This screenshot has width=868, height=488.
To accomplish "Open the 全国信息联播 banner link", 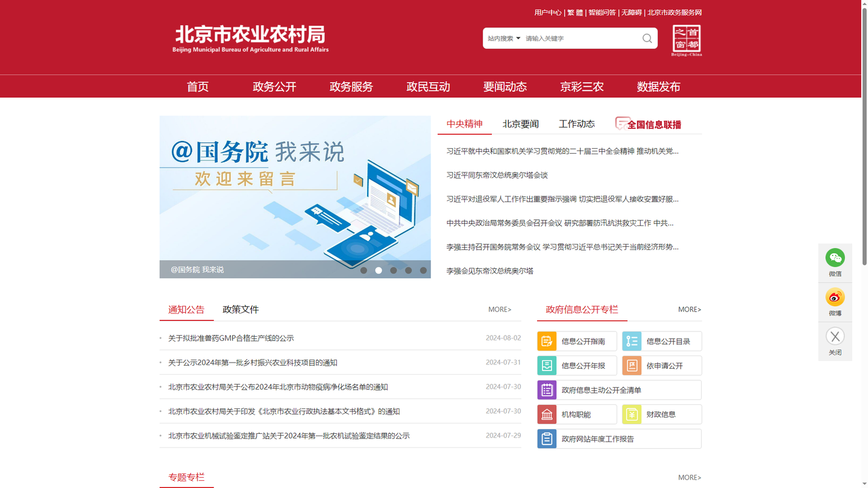I will click(648, 124).
